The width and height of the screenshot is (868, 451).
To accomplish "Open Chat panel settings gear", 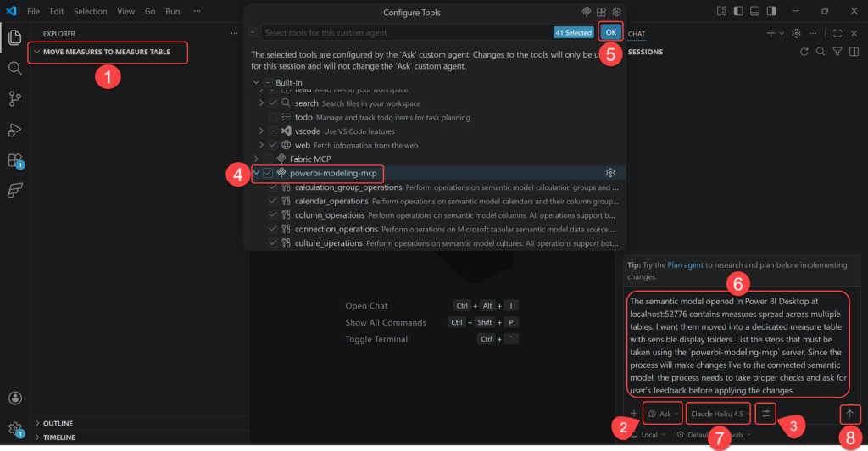I will point(796,33).
